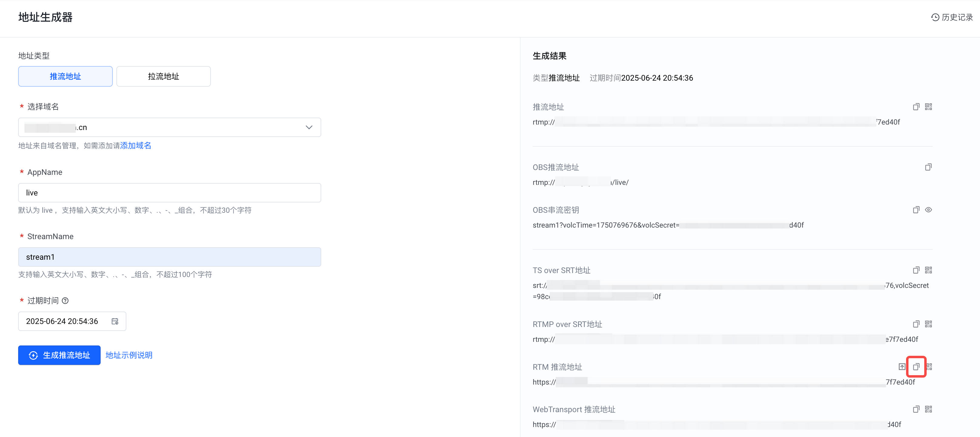Open the 过期时间 date picker calendar icon
The image size is (980, 437).
pyautogui.click(x=115, y=321)
